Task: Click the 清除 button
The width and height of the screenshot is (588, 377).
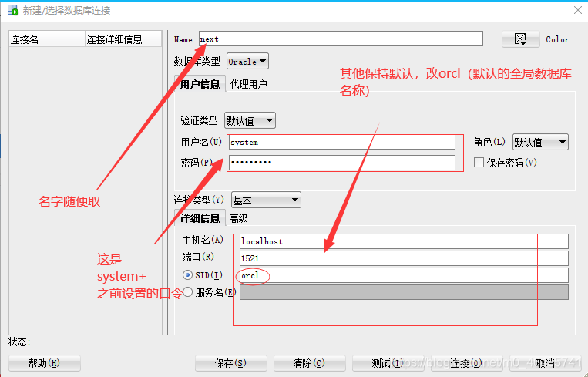Action: click(309, 363)
